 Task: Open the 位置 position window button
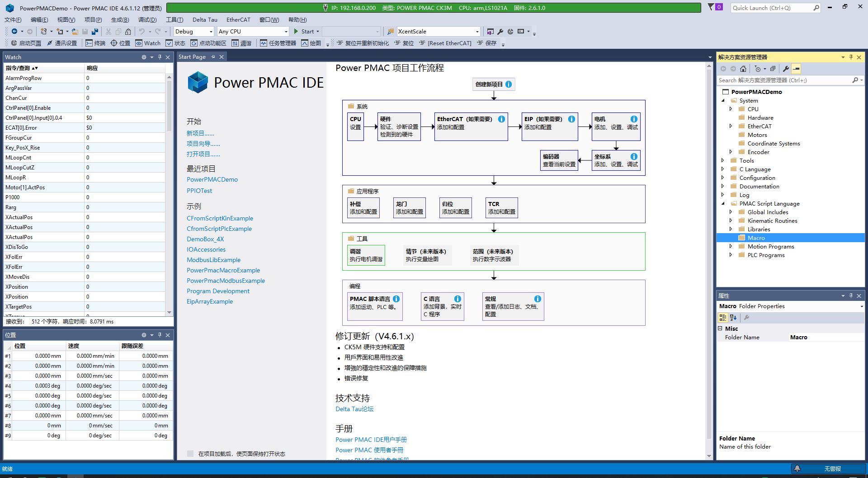[120, 43]
